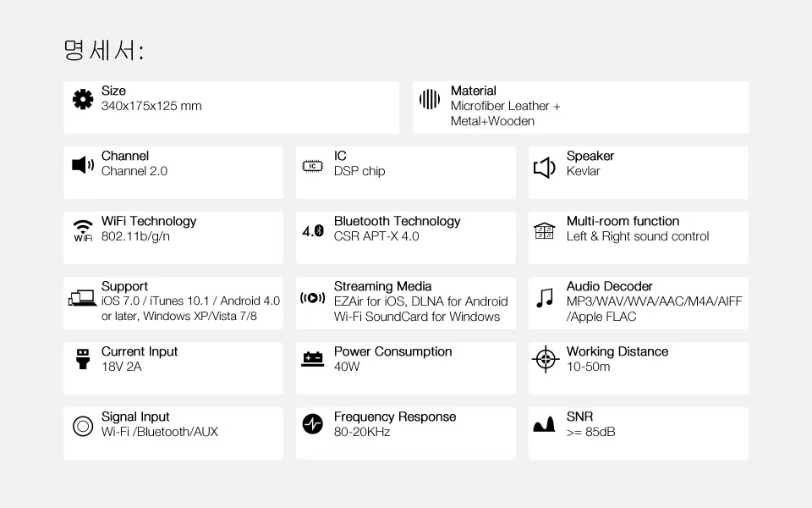Click the filled speaker Channel icon
The height and width of the screenshot is (508, 812).
[83, 165]
